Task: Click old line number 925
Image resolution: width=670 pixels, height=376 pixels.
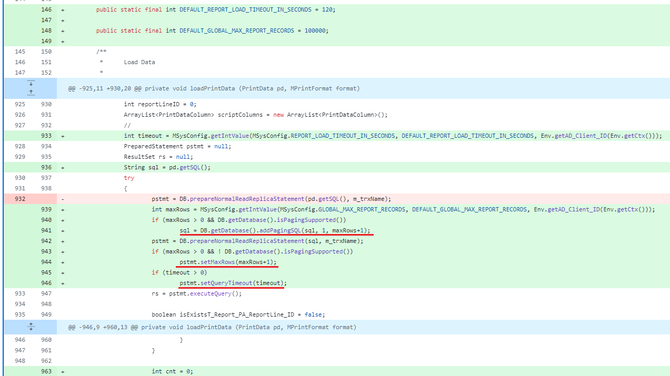Action: coord(20,104)
